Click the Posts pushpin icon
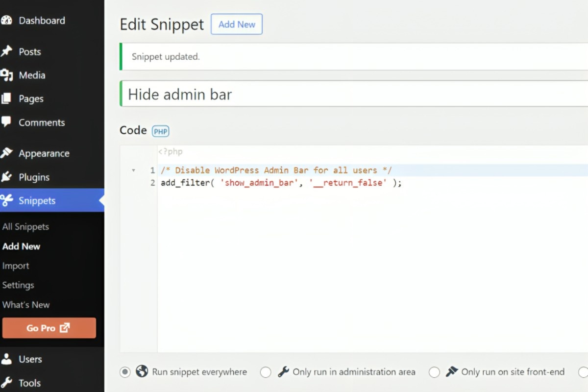Image resolution: width=588 pixels, height=392 pixels. pyautogui.click(x=6, y=51)
